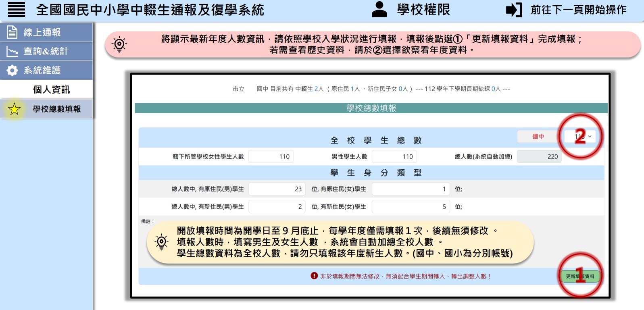Click the red 國中 button
This screenshot has height=310, width=644.
pos(538,136)
